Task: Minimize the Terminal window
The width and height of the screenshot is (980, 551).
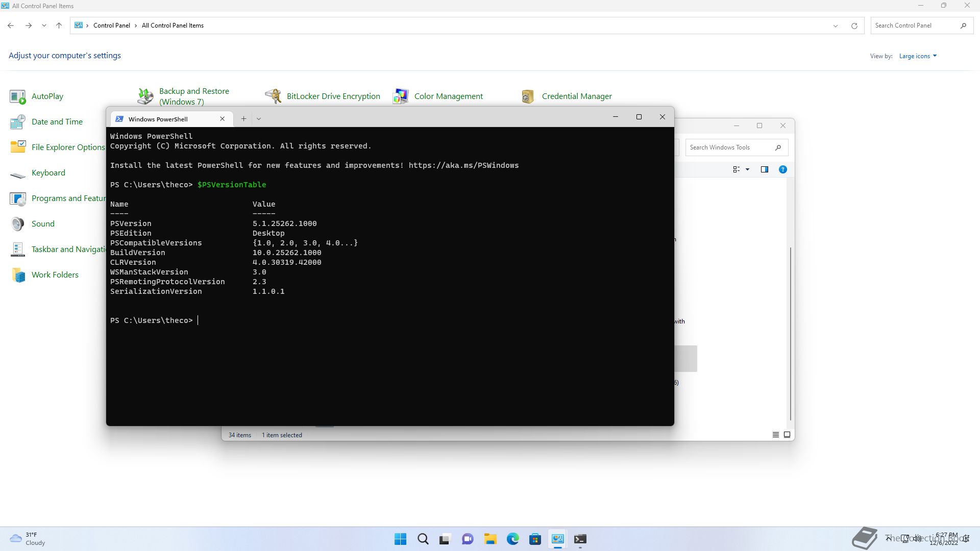Action: pos(615,117)
